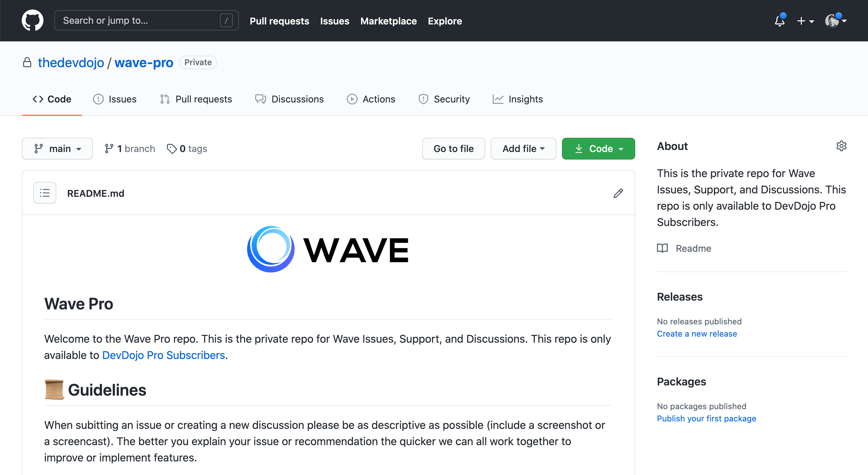Click the list/hamburger icon left of README.md
The image size is (868, 475).
[x=44, y=193]
